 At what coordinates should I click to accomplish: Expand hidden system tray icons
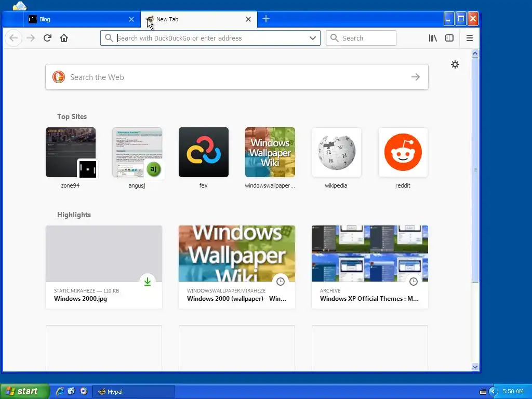tap(494, 392)
